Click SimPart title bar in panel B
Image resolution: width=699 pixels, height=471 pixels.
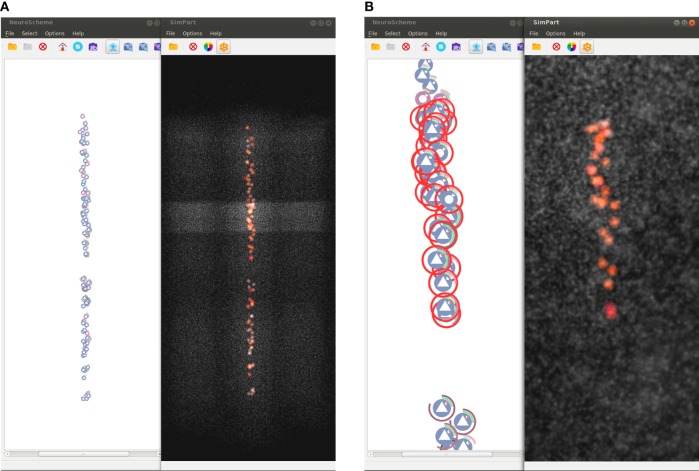tap(611, 22)
